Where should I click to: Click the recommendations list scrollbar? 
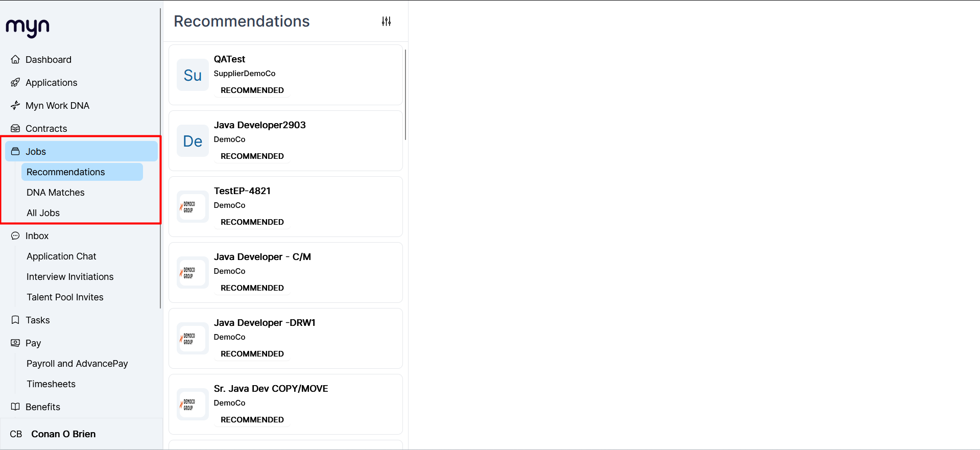pos(405,94)
